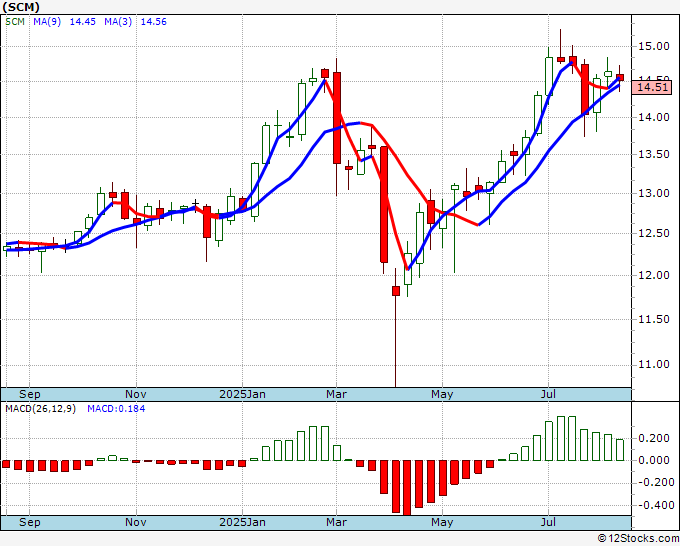Select the green SCM legend label
Screen dimensions: 680x546
(15, 22)
